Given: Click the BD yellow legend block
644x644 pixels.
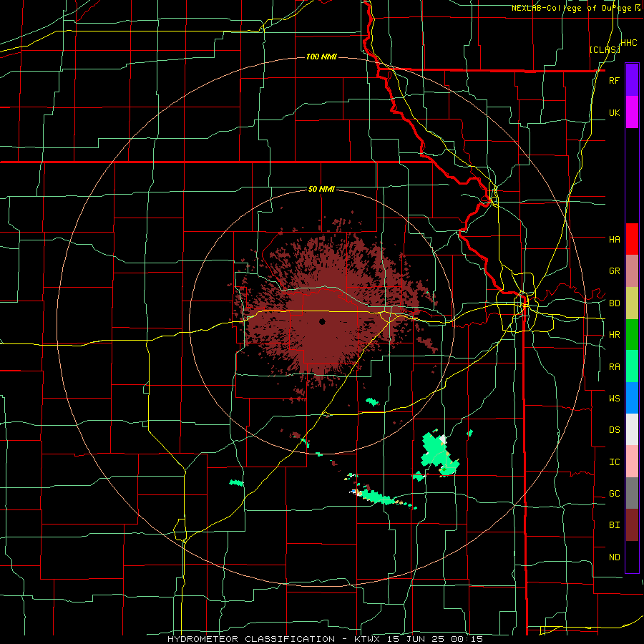Looking at the screenshot, I should [632, 303].
